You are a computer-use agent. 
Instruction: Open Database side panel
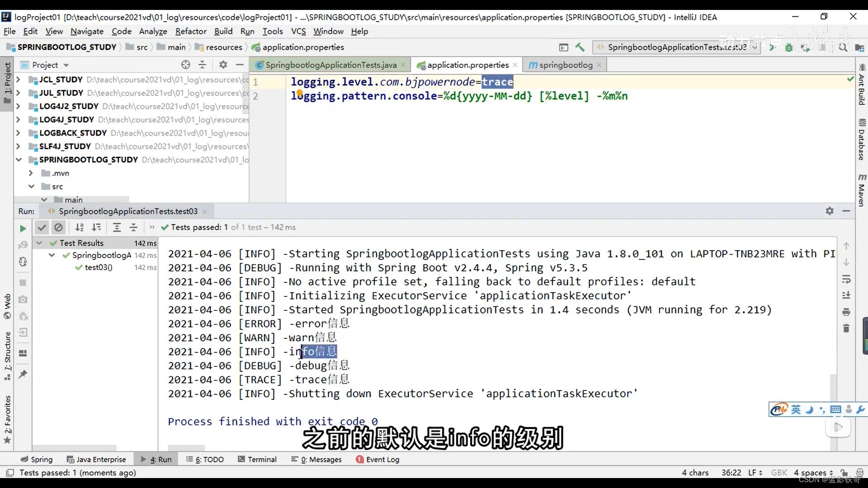point(862,140)
